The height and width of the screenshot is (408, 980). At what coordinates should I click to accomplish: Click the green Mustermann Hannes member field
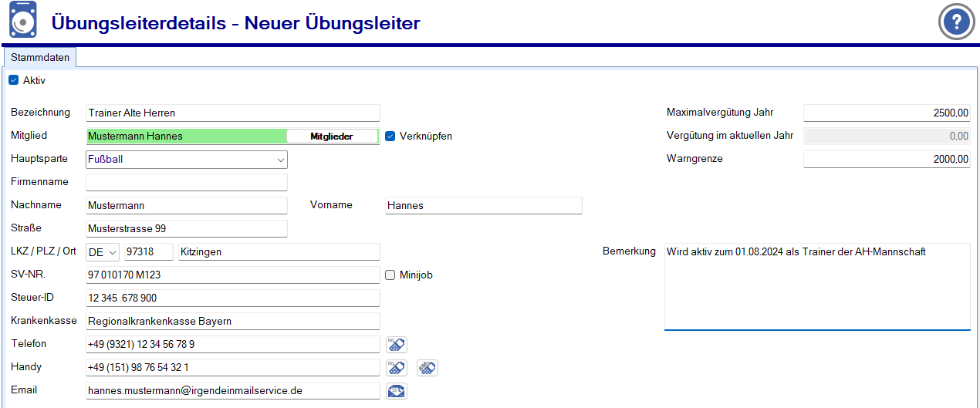187,137
